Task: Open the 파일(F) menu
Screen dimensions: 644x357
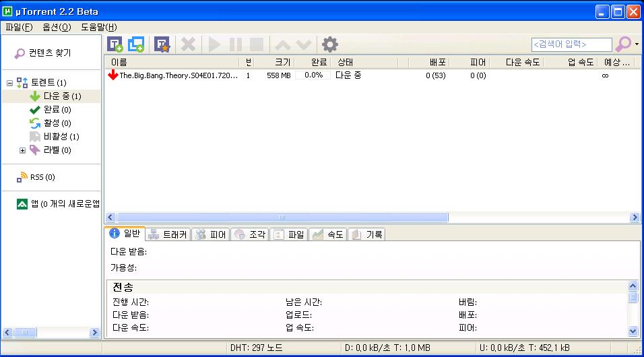Action: tap(19, 27)
